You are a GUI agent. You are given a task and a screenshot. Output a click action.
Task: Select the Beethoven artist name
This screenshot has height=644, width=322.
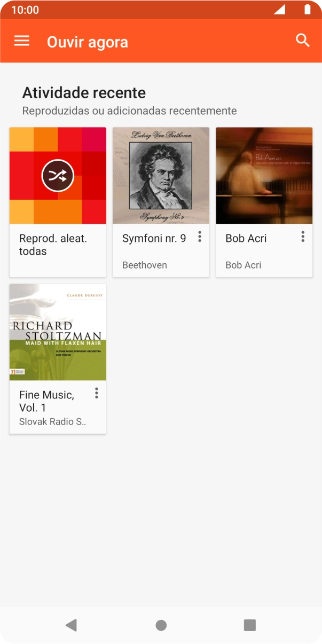point(144,265)
